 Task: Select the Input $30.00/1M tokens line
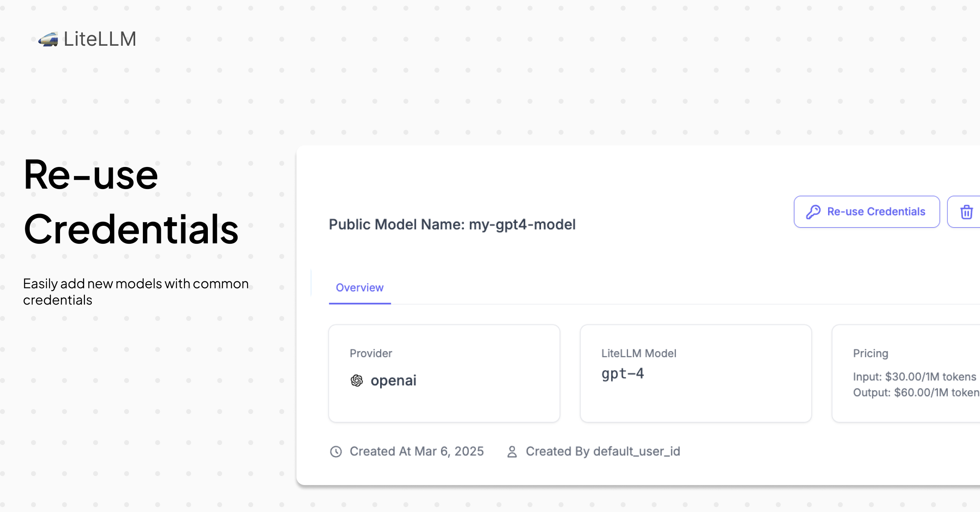pos(914,376)
